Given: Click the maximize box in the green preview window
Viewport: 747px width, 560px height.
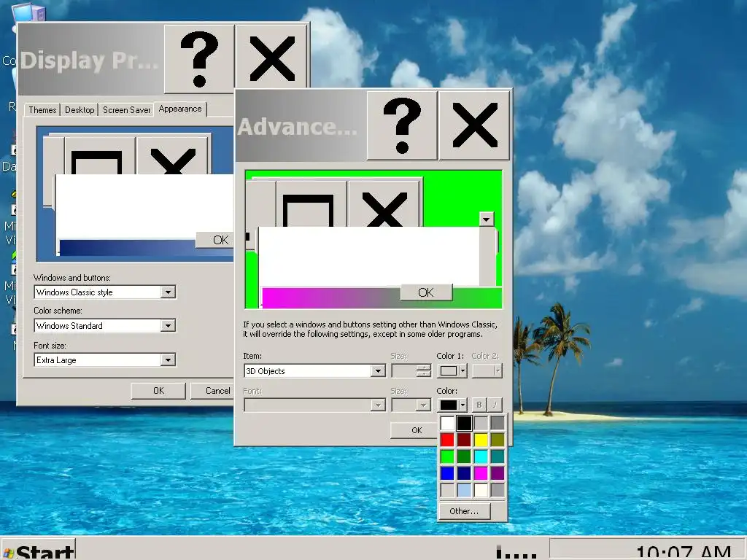Looking at the screenshot, I should tap(311, 204).
